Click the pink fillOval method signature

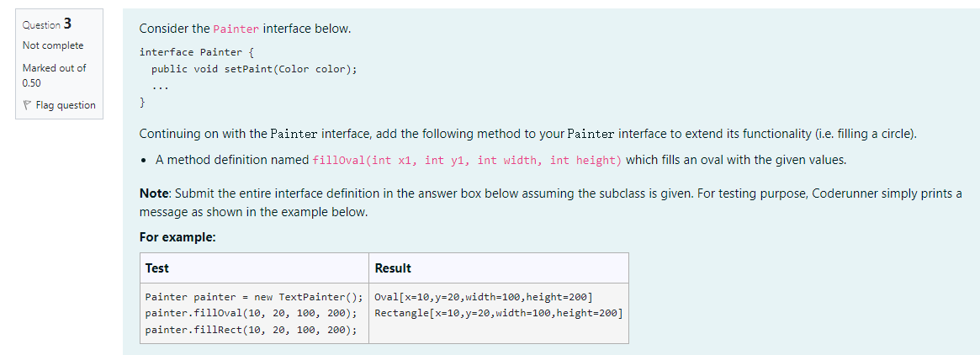(467, 160)
